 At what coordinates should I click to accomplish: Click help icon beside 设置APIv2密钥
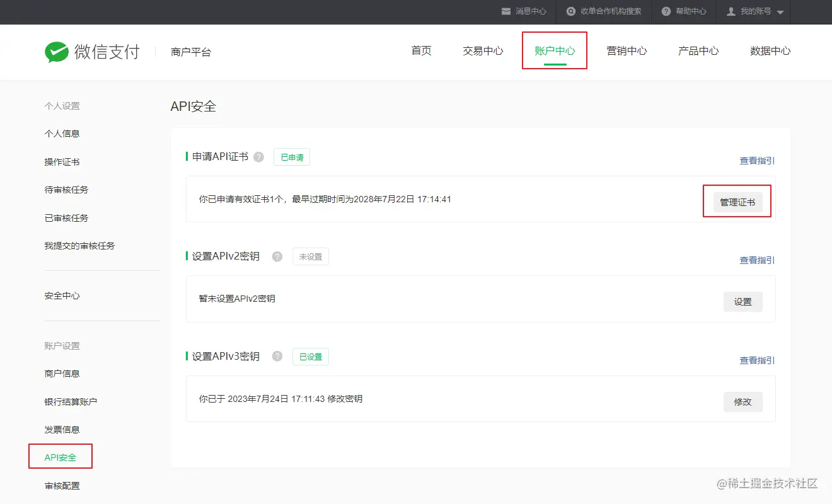point(277,256)
